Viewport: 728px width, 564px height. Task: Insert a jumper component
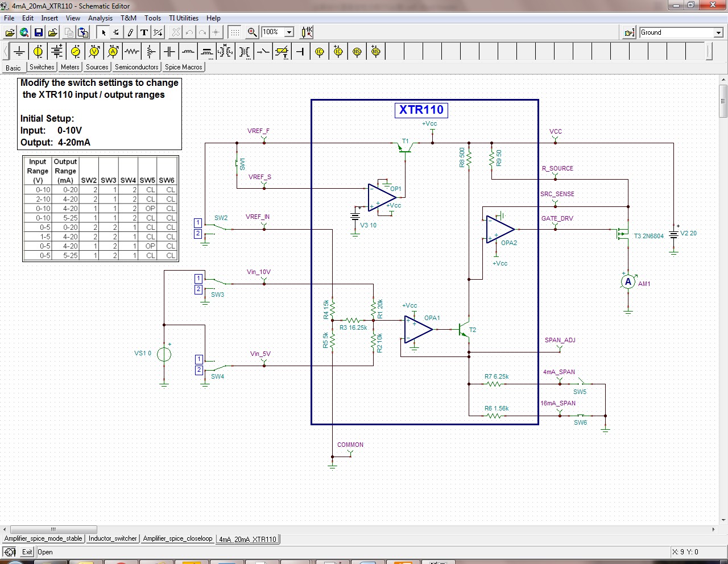(301, 52)
